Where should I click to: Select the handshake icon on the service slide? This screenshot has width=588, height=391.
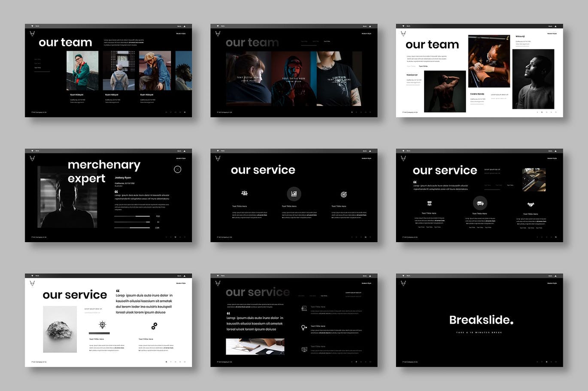pyautogui.click(x=530, y=205)
